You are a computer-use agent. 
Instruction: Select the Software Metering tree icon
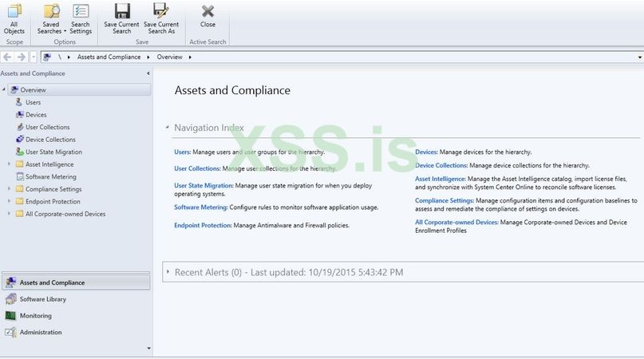point(20,176)
